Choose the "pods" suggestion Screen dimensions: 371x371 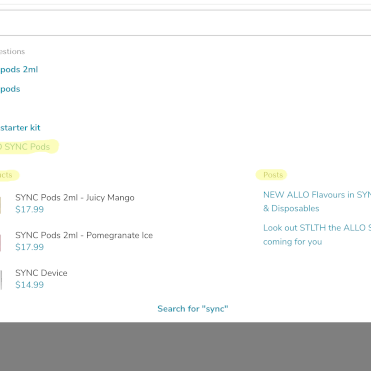[x=10, y=89]
